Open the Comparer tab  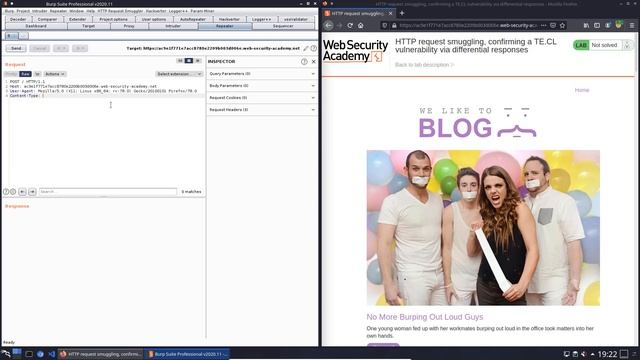click(47, 19)
